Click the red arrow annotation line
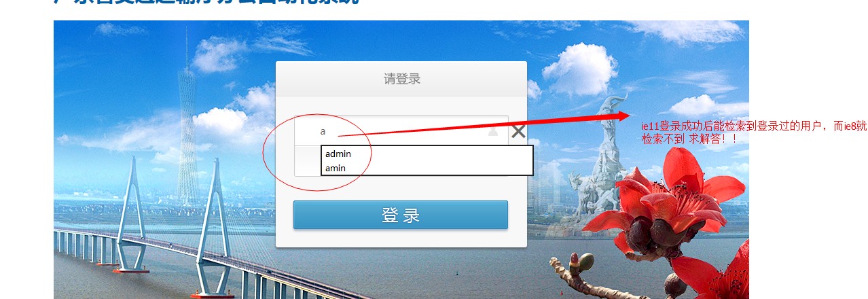 (484, 126)
